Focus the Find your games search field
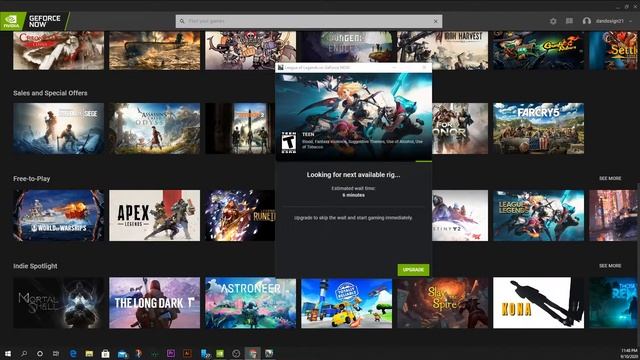This screenshot has width=640, height=360. tap(309, 21)
